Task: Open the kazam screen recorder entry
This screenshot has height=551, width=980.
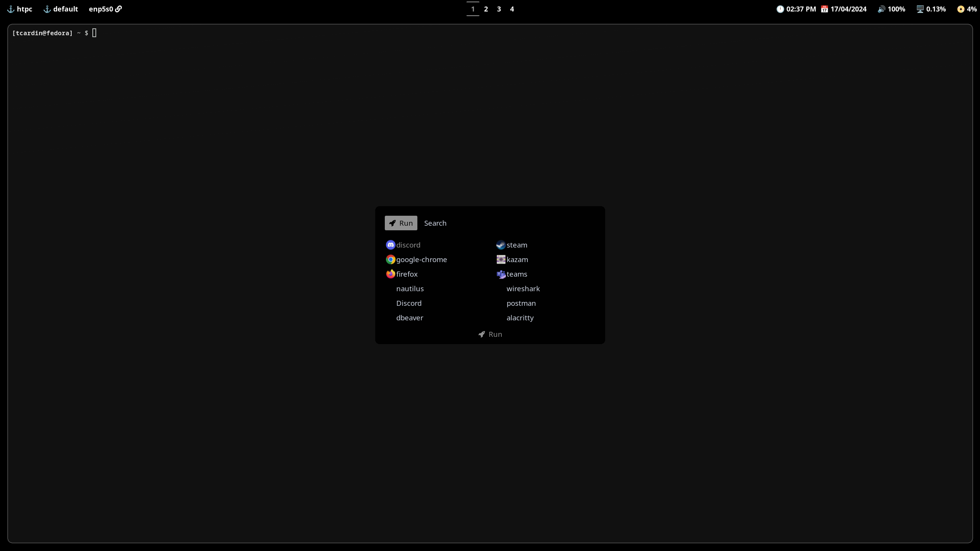Action: click(517, 259)
